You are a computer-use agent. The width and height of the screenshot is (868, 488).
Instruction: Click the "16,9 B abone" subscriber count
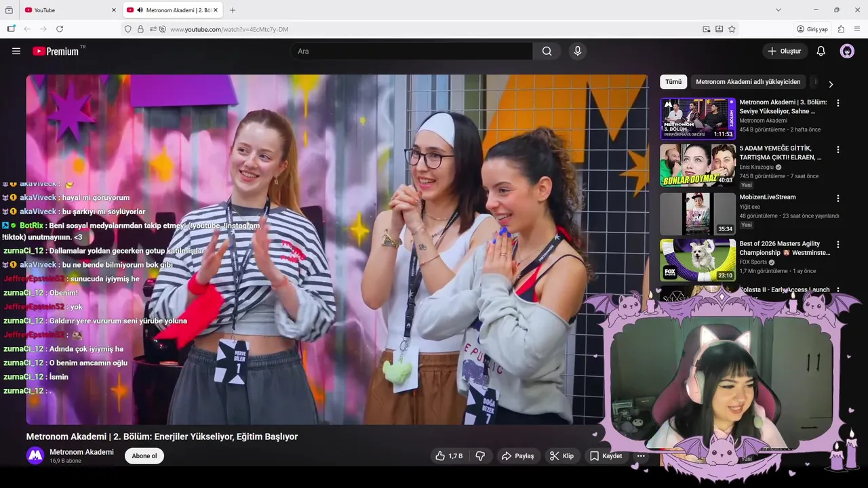(65, 461)
